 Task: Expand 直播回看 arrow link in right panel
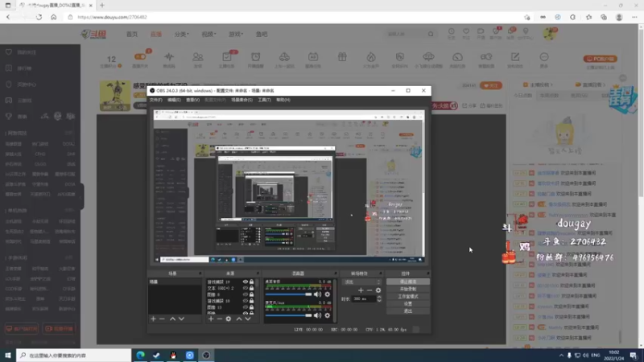pyautogui.click(x=591, y=84)
